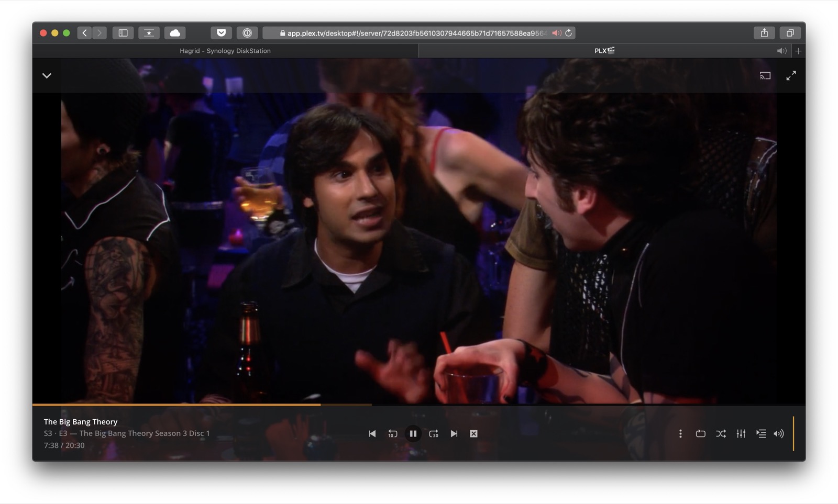Open a new tab with plus button
Image resolution: width=838 pixels, height=504 pixels.
(x=798, y=51)
